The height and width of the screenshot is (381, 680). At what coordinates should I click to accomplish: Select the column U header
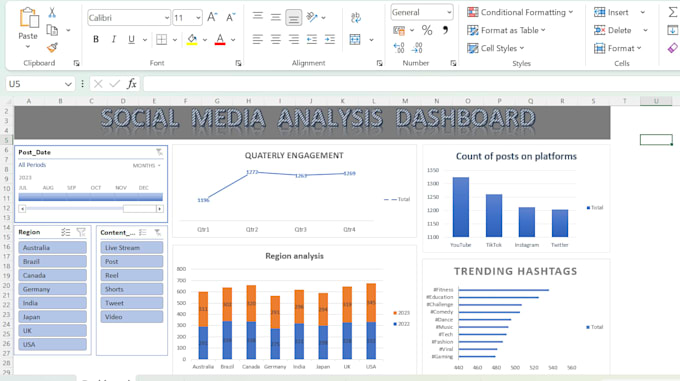click(x=656, y=101)
